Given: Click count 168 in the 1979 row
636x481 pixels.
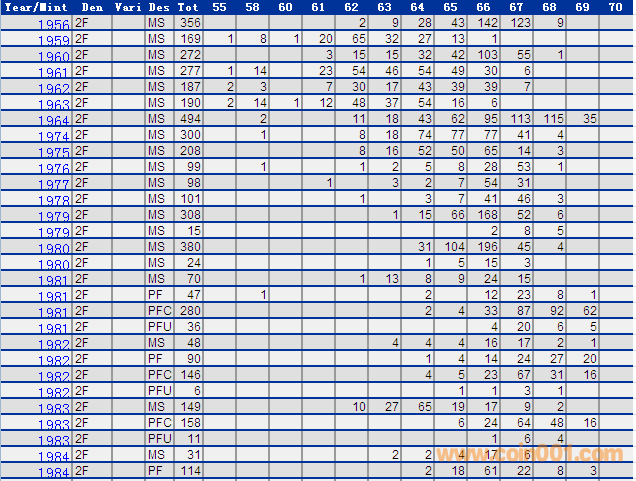Looking at the screenshot, I should pyautogui.click(x=488, y=214).
